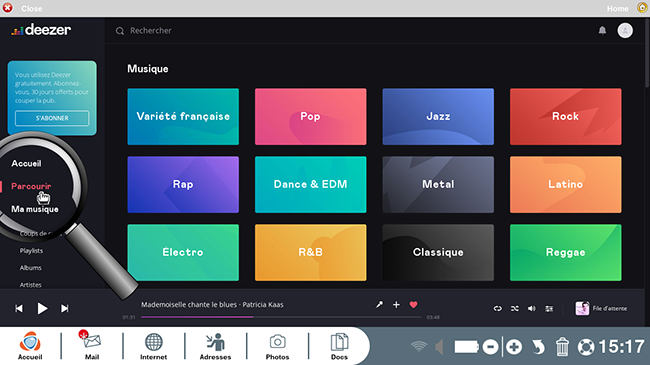Click the system speaker icon
The height and width of the screenshot is (365, 650).
439,347
